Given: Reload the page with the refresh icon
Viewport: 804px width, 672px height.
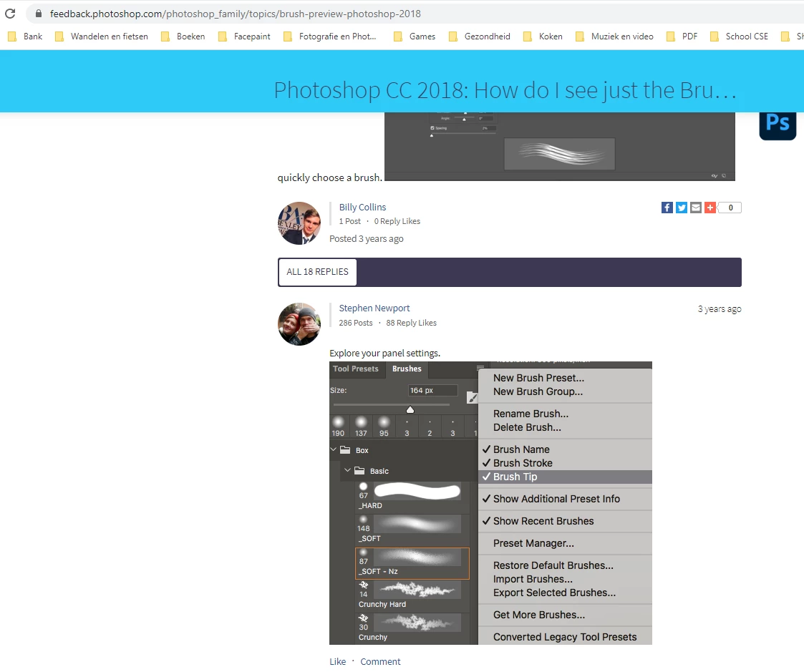Looking at the screenshot, I should 10,14.
